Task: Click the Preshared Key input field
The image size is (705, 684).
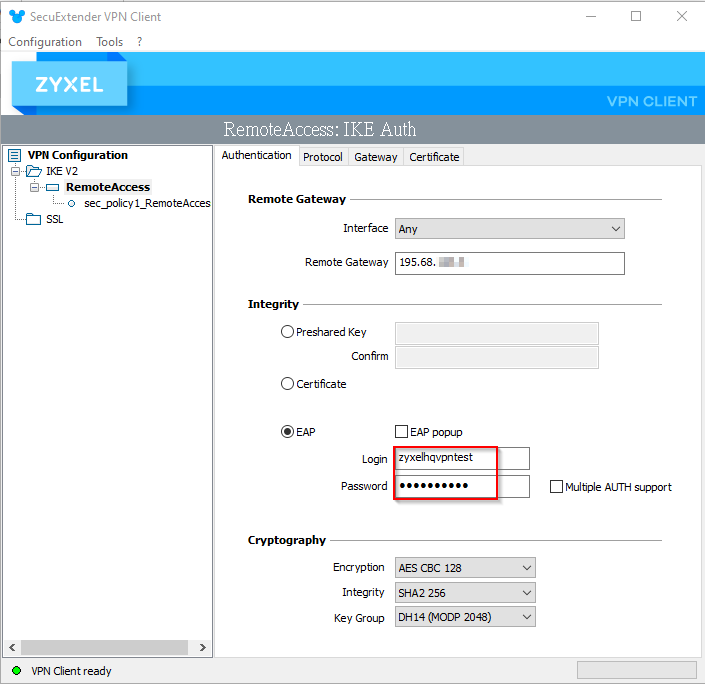Action: coord(496,333)
